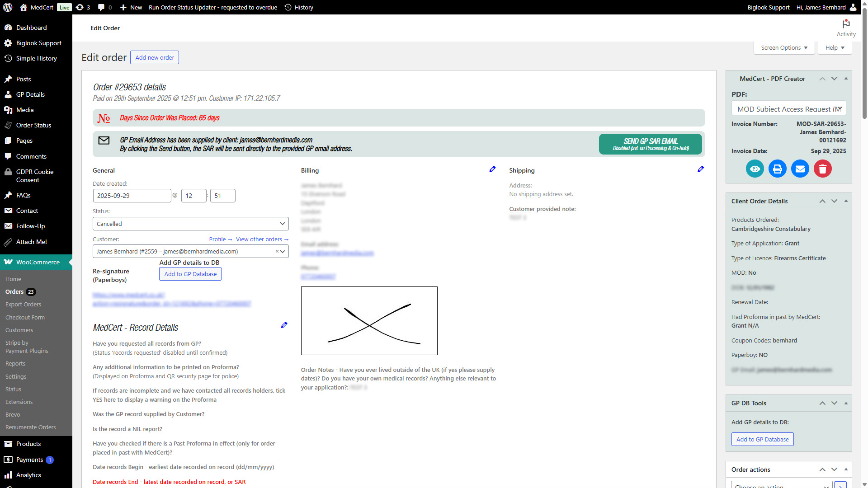Edit billing details with the pencil icon

coord(492,169)
